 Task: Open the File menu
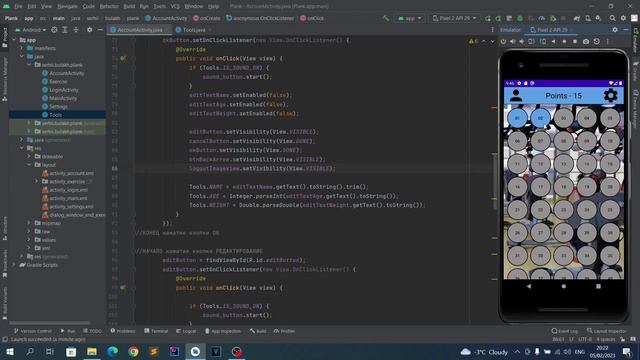(18, 7)
